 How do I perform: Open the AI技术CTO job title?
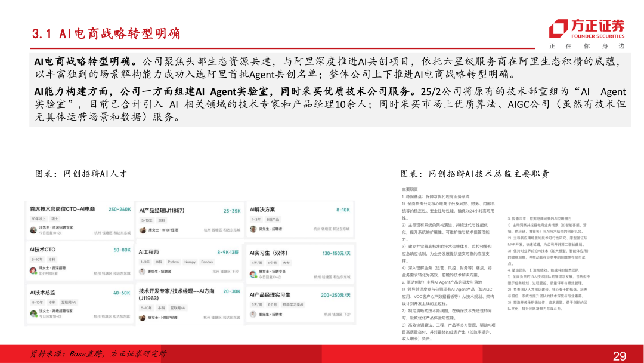pyautogui.click(x=42, y=250)
